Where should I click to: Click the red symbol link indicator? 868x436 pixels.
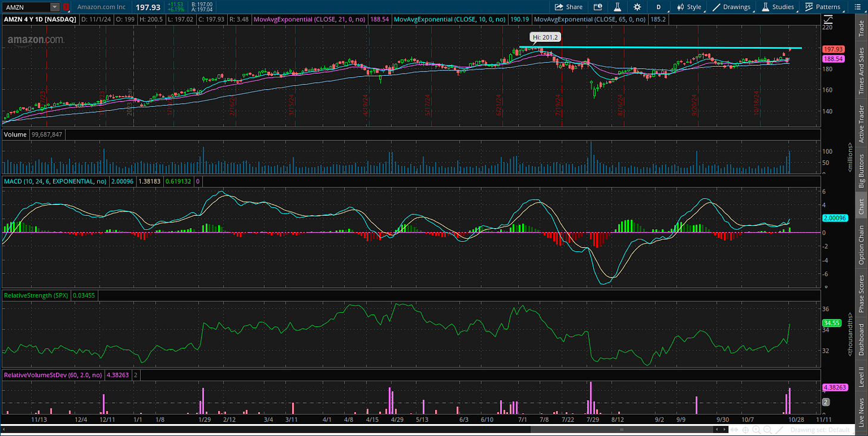(66, 7)
